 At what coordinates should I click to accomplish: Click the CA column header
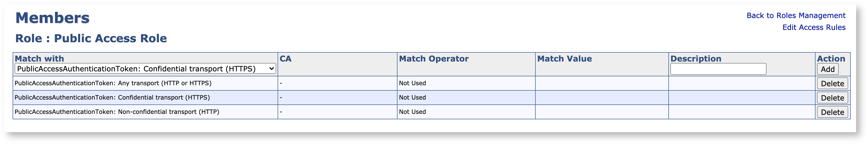(x=285, y=59)
